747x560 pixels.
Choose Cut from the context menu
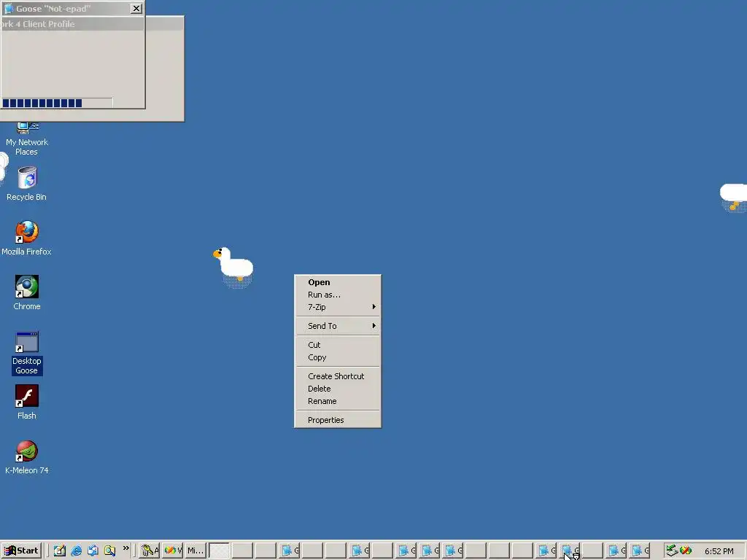[338, 345]
